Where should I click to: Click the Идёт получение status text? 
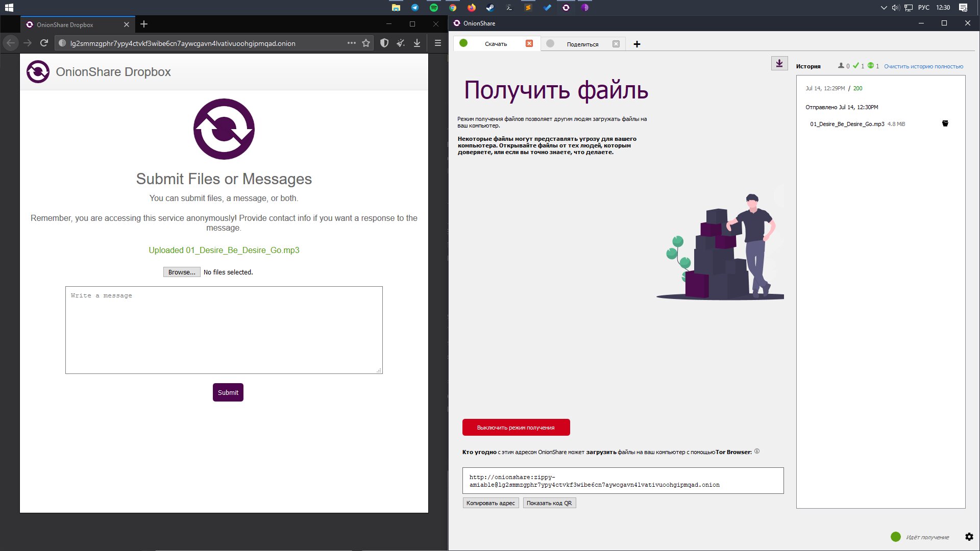[927, 537]
